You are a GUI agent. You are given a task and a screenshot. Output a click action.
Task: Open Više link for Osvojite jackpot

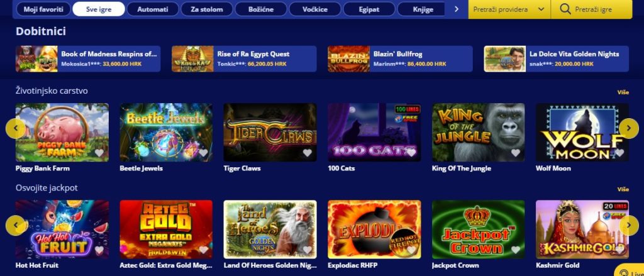click(x=623, y=189)
